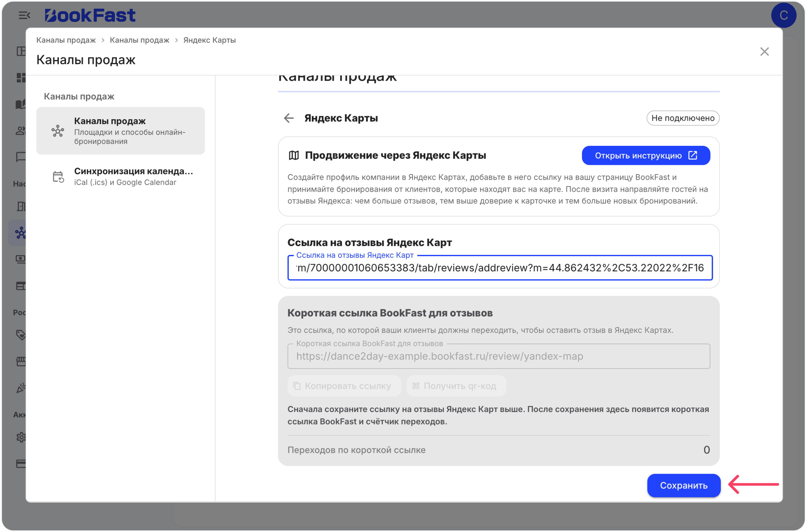807x532 pixels.
Task: Save with the Сохранить button
Action: (683, 486)
